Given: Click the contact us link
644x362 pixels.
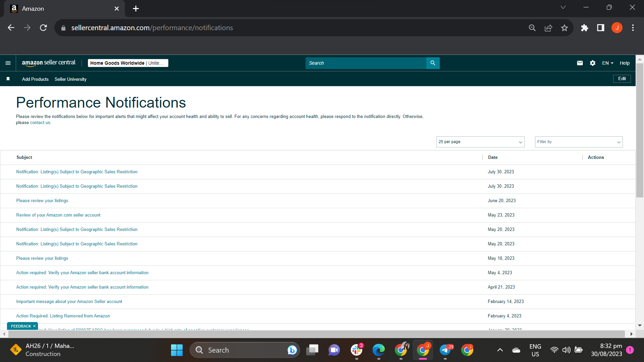Looking at the screenshot, I should click(40, 123).
